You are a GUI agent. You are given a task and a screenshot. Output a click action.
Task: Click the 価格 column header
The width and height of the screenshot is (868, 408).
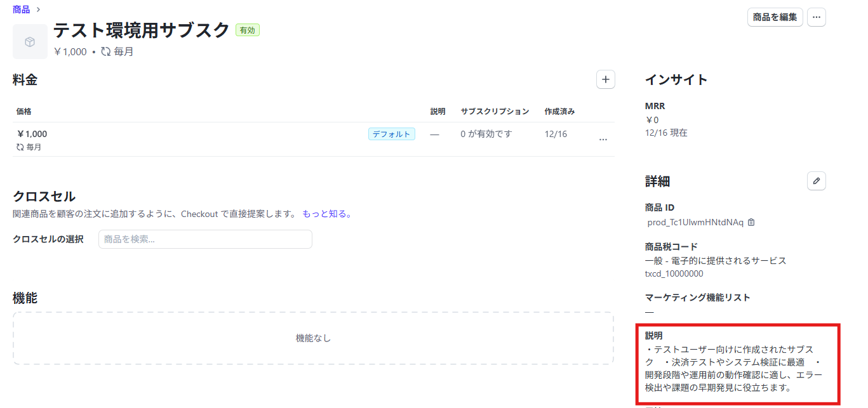[24, 112]
